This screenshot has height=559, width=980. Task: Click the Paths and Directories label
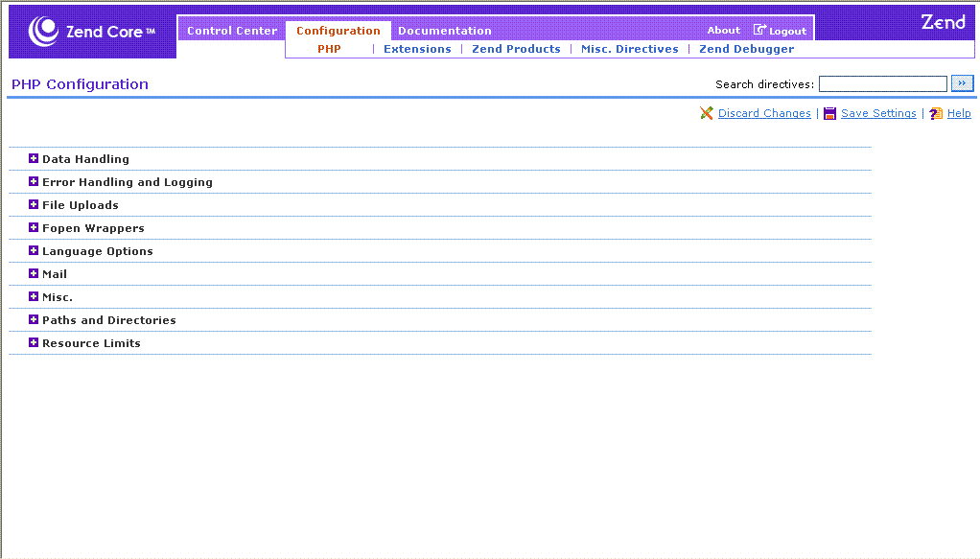pos(108,320)
